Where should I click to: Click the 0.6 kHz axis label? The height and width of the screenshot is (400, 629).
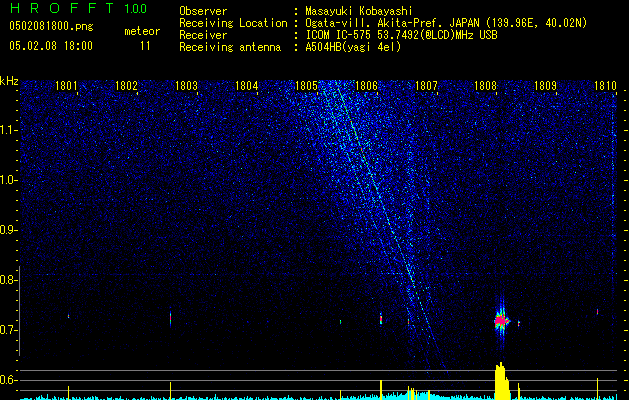click(x=8, y=380)
